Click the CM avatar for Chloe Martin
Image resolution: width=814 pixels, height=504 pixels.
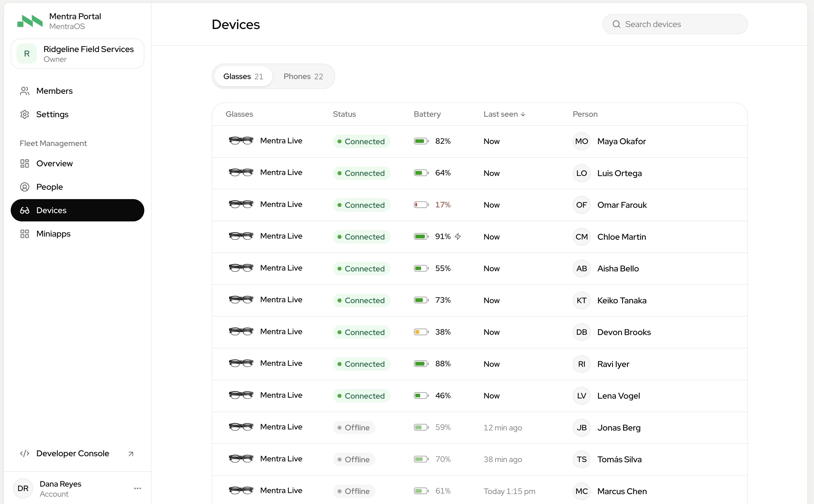(x=581, y=237)
